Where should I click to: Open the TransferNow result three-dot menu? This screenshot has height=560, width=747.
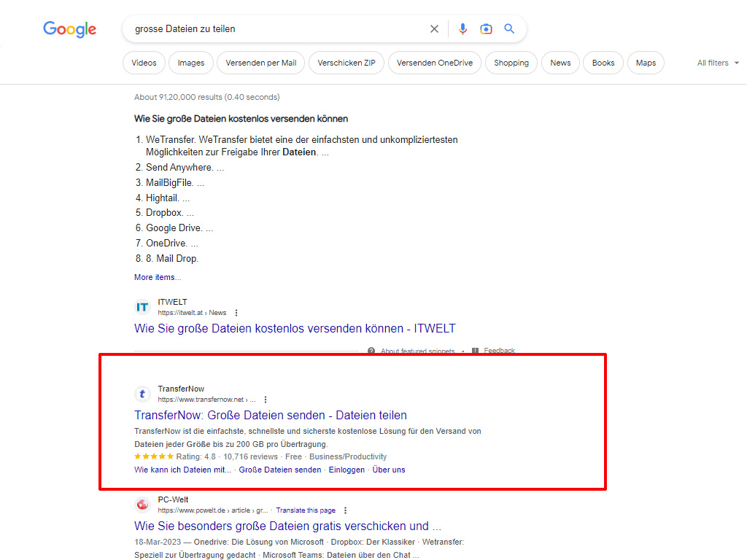point(266,400)
